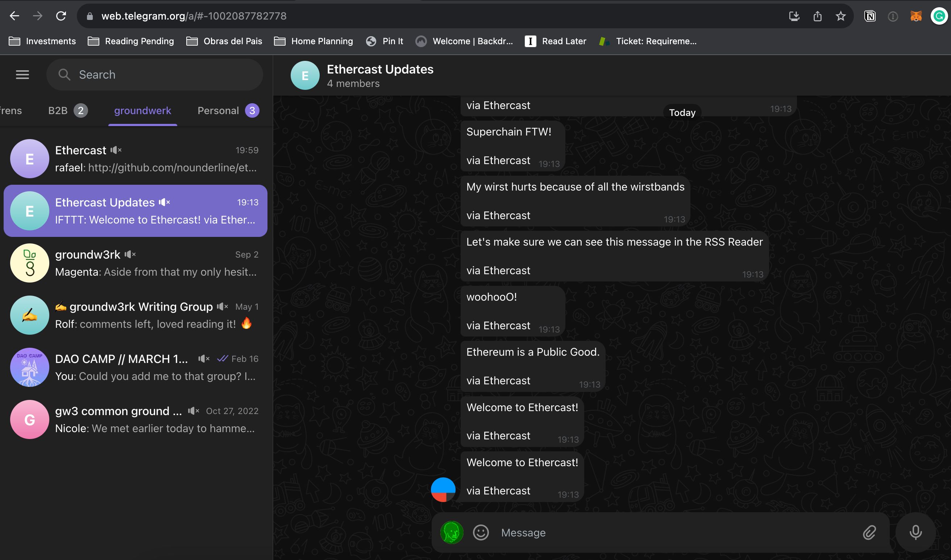The width and height of the screenshot is (951, 560).
Task: Click the blue-red IFTTT sender avatar
Action: click(x=443, y=489)
